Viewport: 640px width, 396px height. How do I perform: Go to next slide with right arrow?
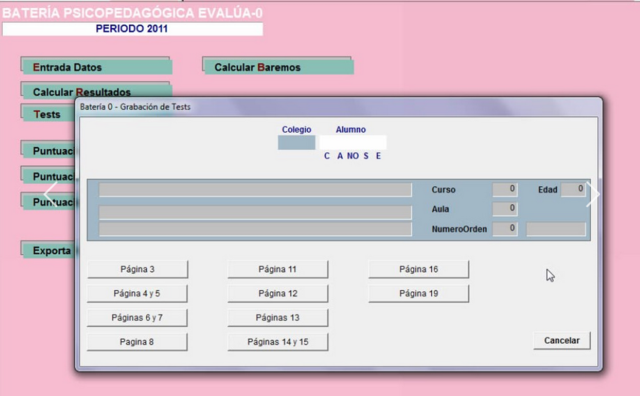pos(593,194)
